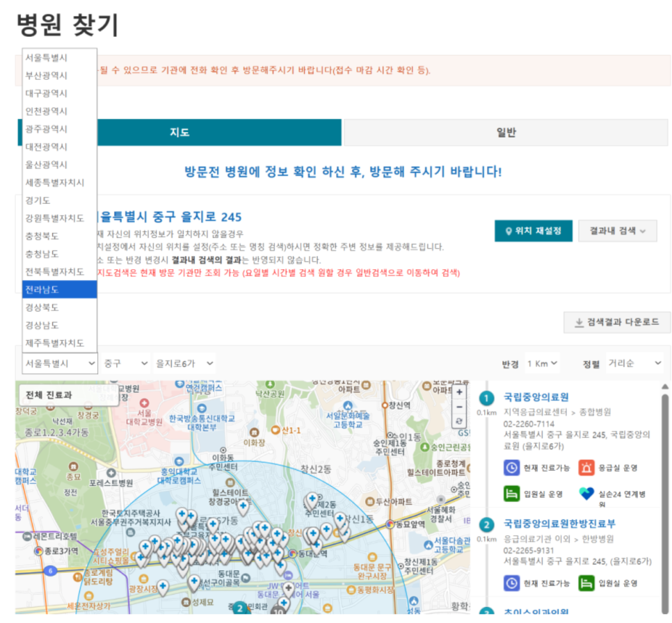Pick 제주특별자치도 option
Image resolution: width=672 pixels, height=623 pixels.
click(60, 343)
